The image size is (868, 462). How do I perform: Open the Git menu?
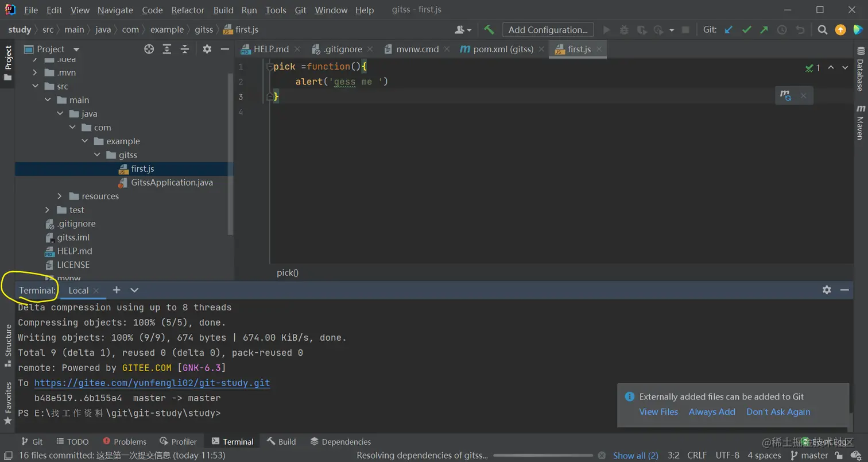coord(300,10)
